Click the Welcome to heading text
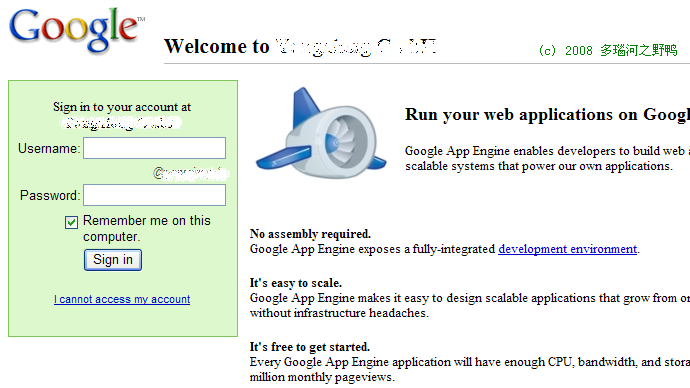This screenshot has height=388, width=690. click(217, 46)
